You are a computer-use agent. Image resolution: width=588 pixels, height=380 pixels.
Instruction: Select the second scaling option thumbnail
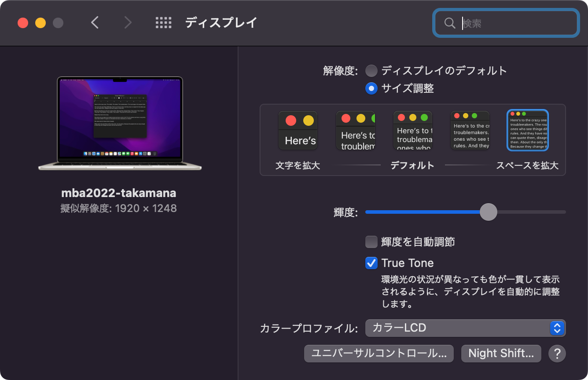[355, 130]
